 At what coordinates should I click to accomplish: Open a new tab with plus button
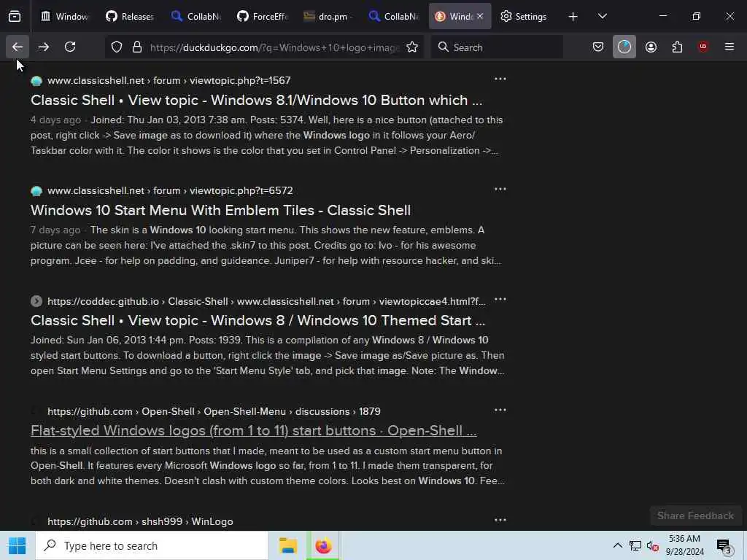click(573, 17)
